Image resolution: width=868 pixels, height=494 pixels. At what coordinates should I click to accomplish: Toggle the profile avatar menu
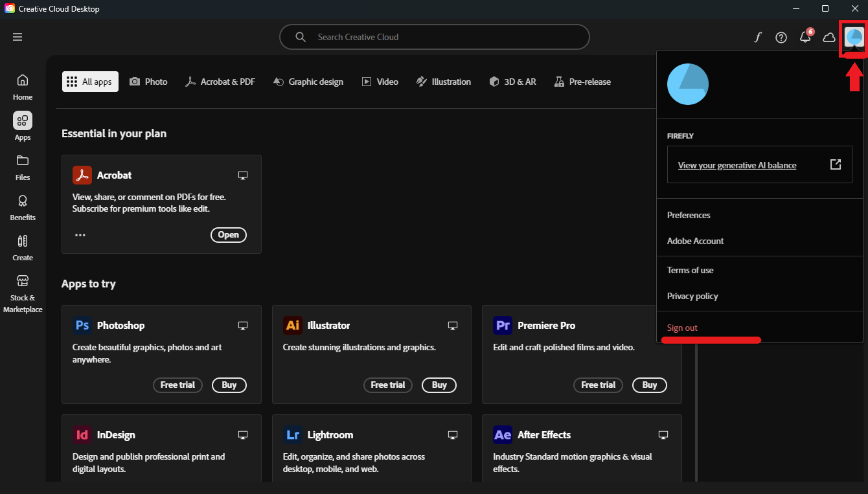coord(854,38)
